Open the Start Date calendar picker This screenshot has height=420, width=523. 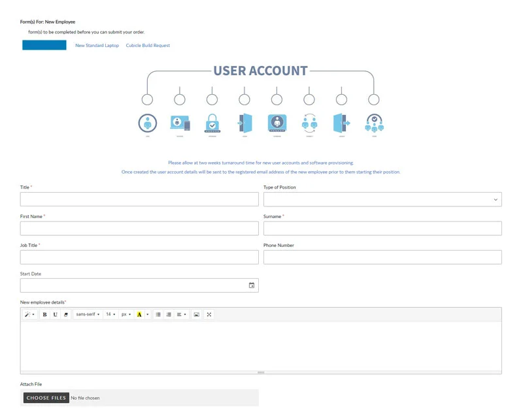[252, 285]
